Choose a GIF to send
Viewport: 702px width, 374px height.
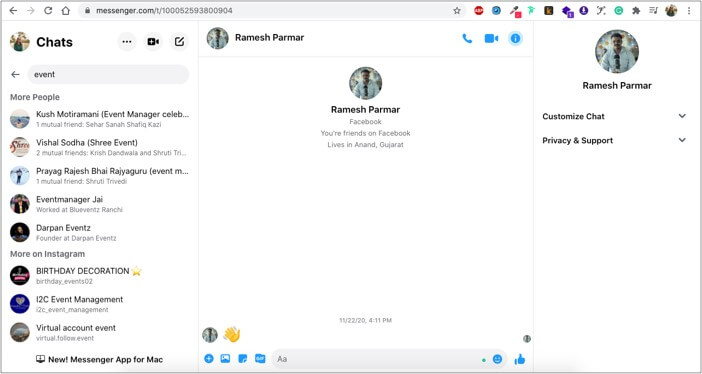(x=260, y=358)
